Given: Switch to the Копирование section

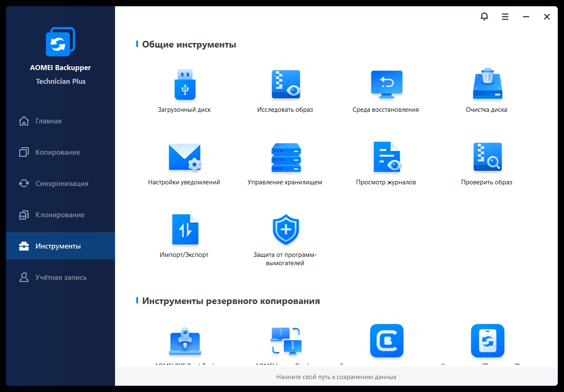Looking at the screenshot, I should 60,152.
